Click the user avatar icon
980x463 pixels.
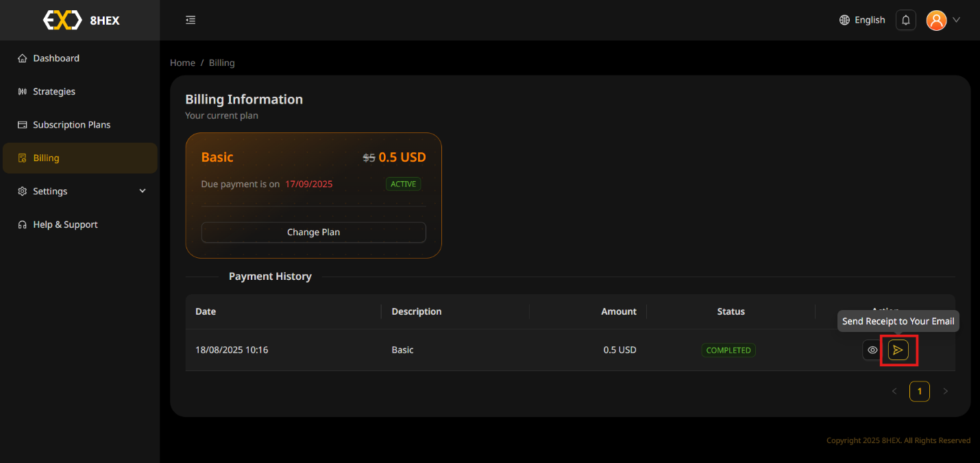point(936,20)
